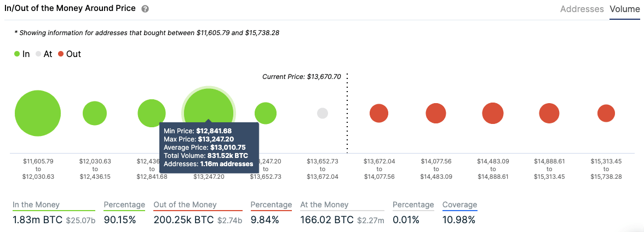Click red bubble for $14,483.09 to $14,888.61
The image size is (644, 232).
tap(493, 114)
